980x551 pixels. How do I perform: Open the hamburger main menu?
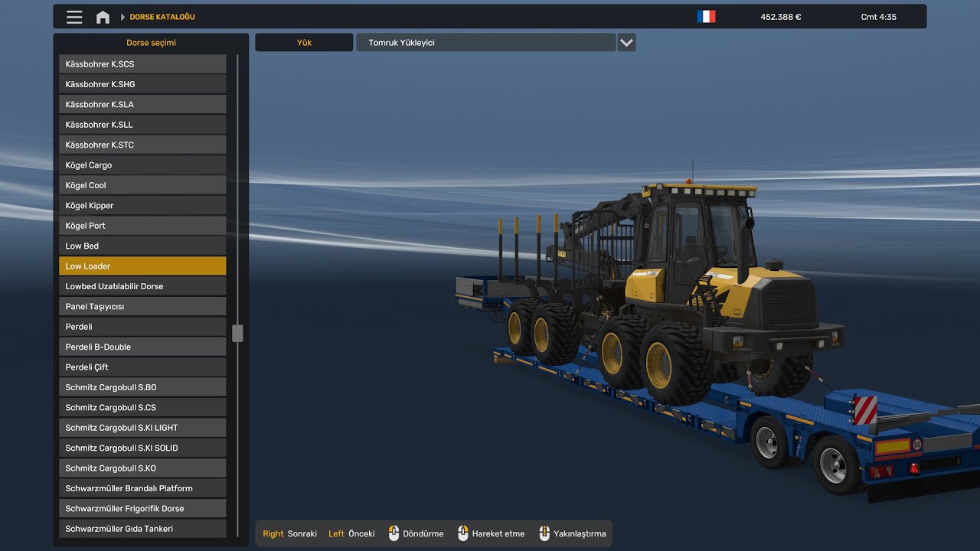(x=74, y=17)
